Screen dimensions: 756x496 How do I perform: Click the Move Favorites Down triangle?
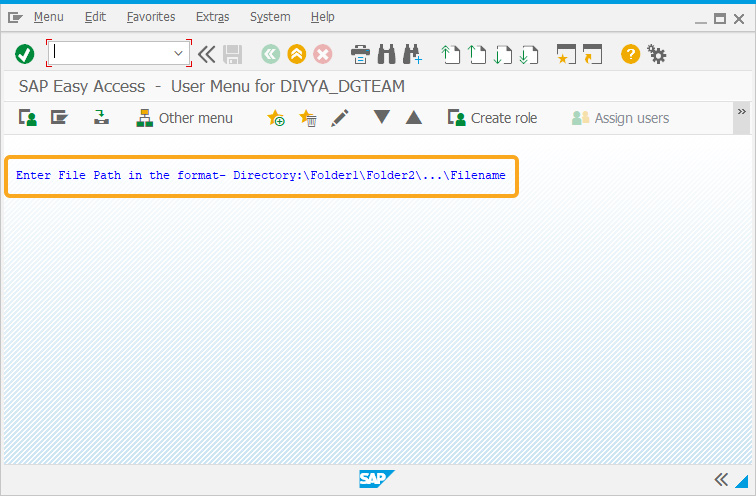coord(381,117)
